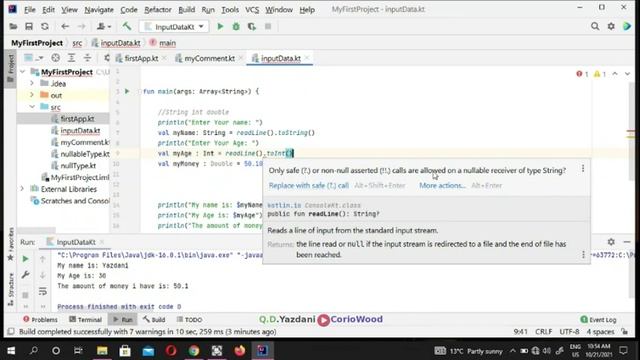Open the InputDataKt run configuration dropdown

[x=174, y=27]
